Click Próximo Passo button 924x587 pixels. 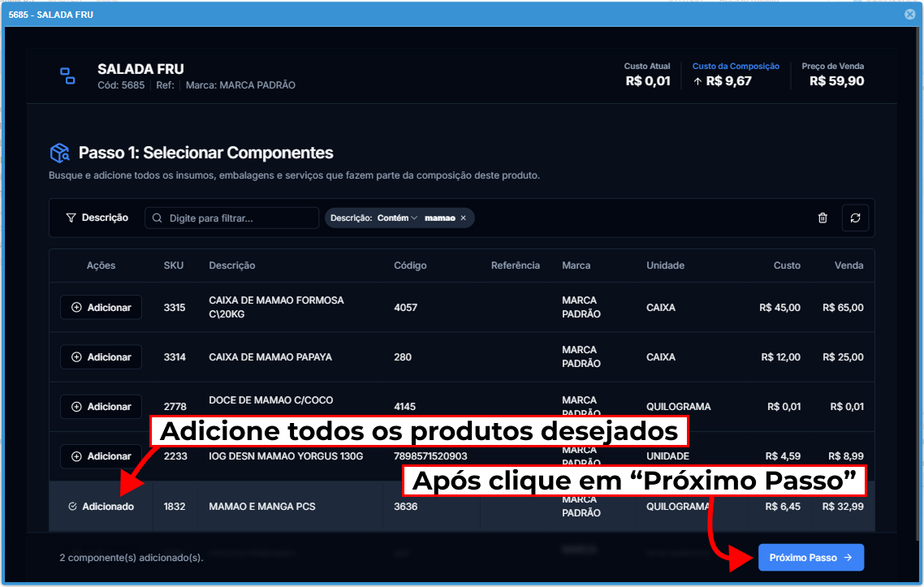pos(810,558)
